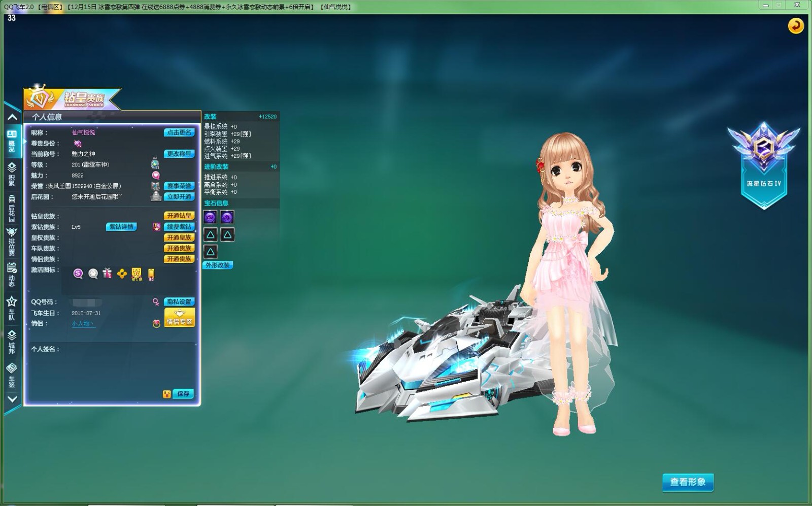
Task: Click the yellow clover activated icon
Action: pos(122,274)
